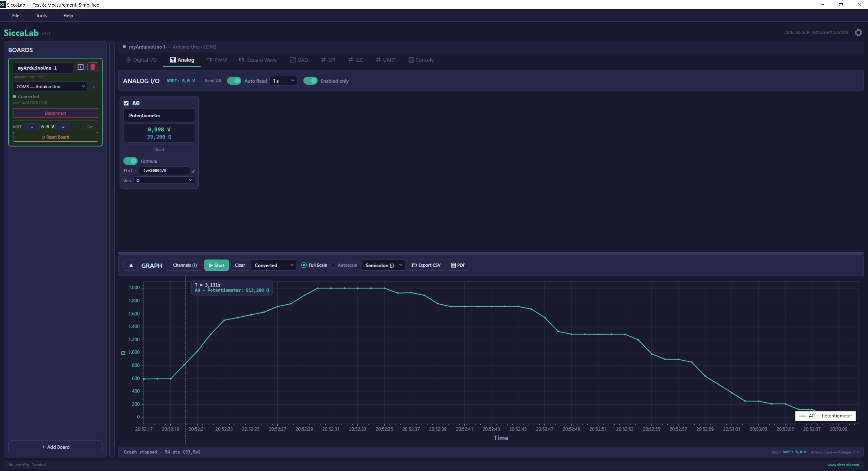This screenshot has height=471, width=868.
Task: Delete board with the red trash icon
Action: pos(93,67)
